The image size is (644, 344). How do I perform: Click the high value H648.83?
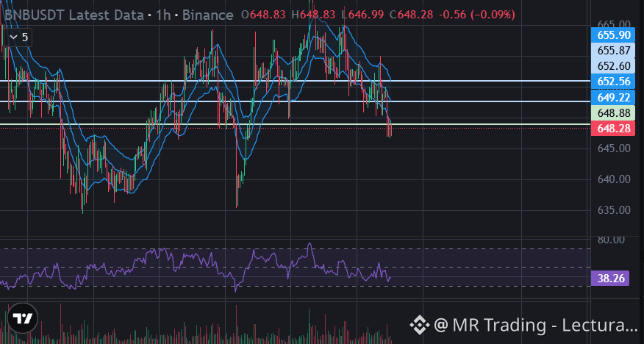(x=313, y=15)
